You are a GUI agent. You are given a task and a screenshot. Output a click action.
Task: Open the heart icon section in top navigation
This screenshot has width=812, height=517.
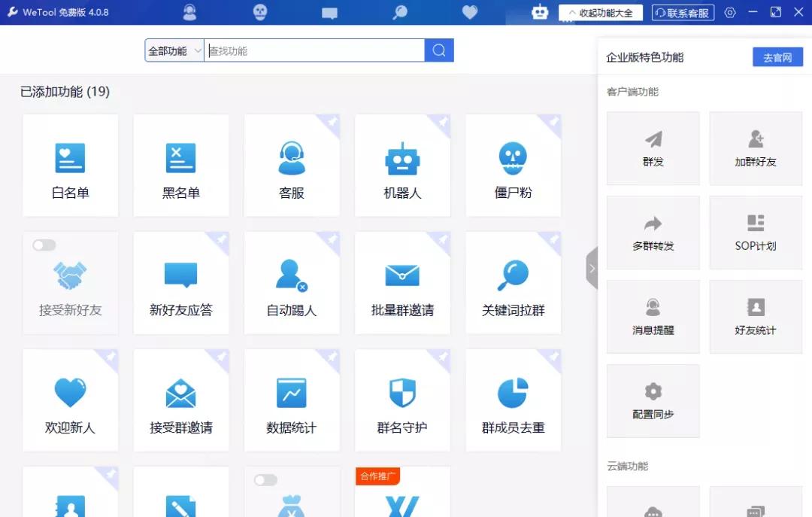[x=469, y=12]
